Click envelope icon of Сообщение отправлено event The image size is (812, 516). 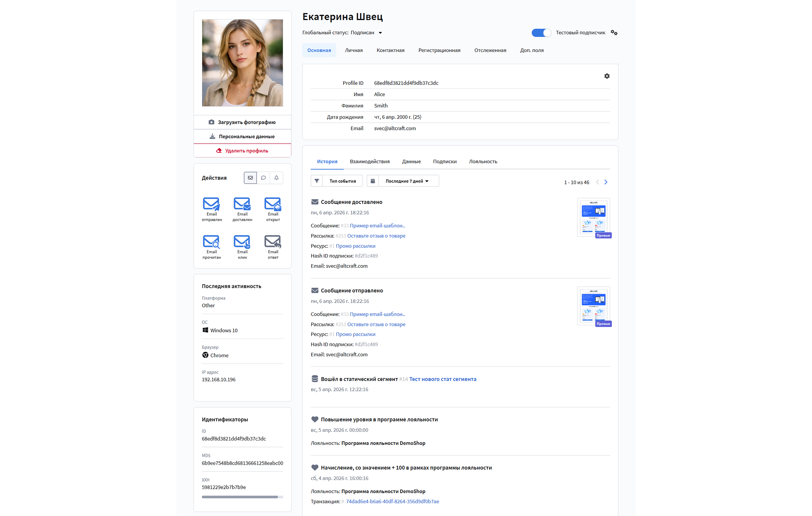coord(315,291)
